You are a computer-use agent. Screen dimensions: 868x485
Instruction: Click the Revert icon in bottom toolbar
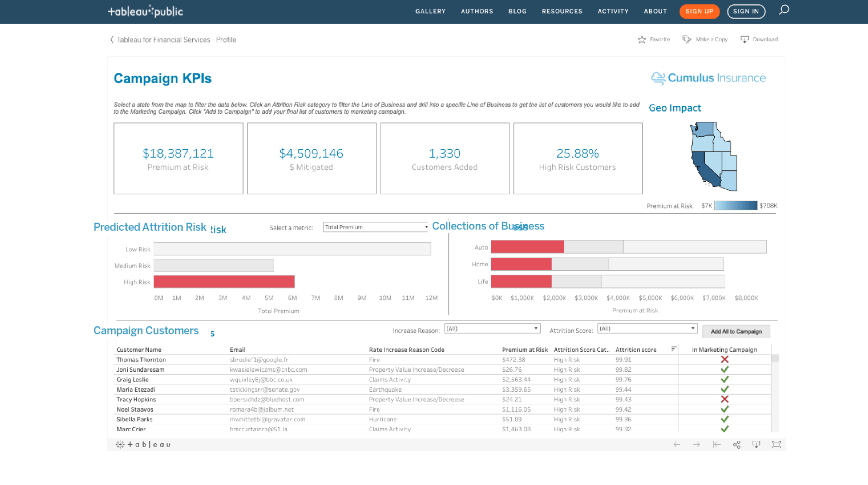pyautogui.click(x=717, y=445)
